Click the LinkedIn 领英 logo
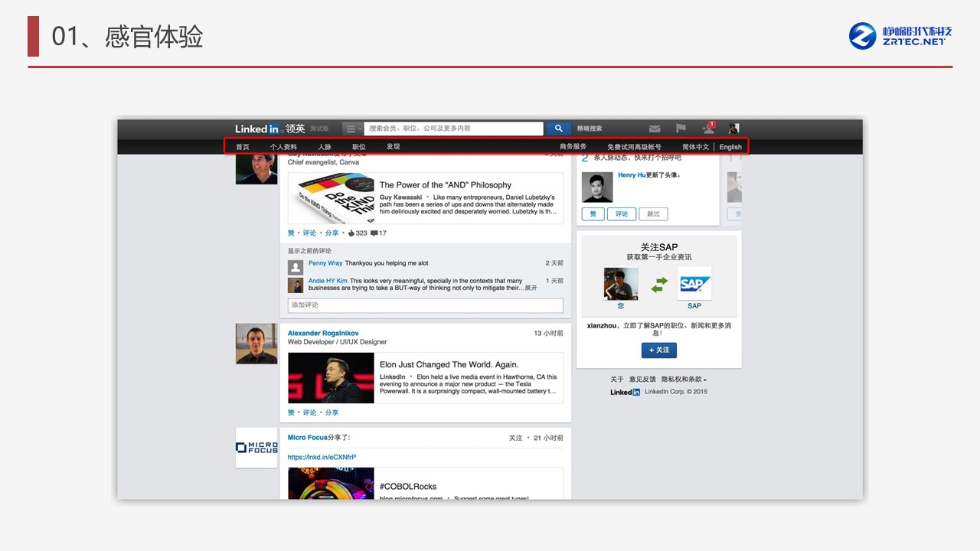Image resolution: width=980 pixels, height=551 pixels. click(x=269, y=129)
